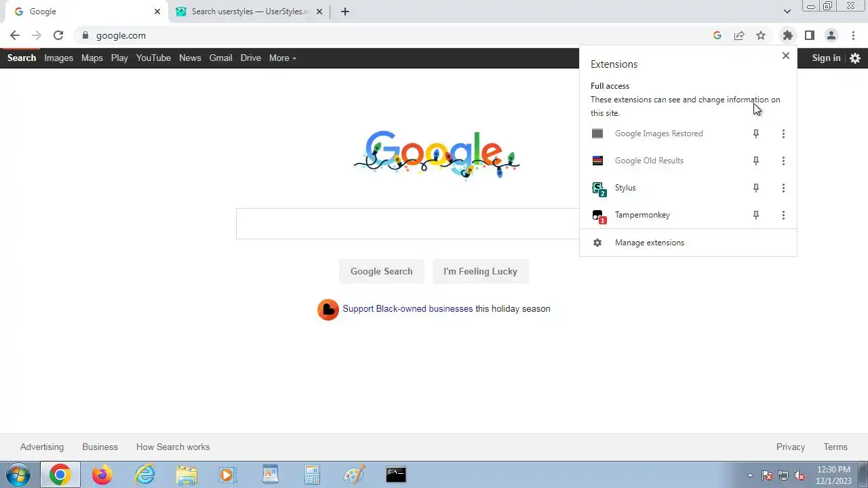This screenshot has width=868, height=488.
Task: Click the I'm Feeling Lucky button
Action: coord(480,271)
